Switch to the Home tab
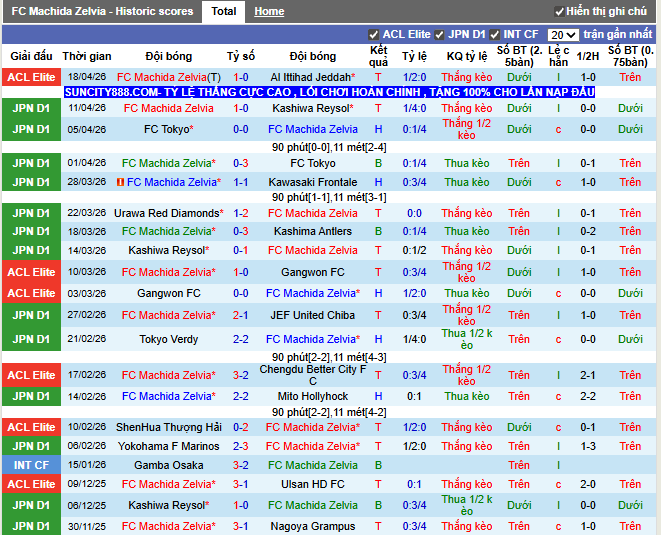The image size is (661, 535). [x=268, y=12]
